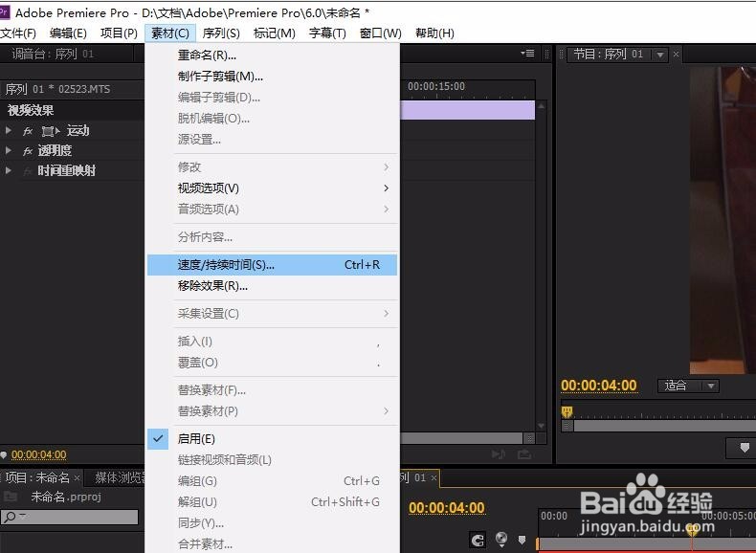Click the effect controls timecode 00:00:04:00
The width and height of the screenshot is (756, 553).
coord(39,454)
